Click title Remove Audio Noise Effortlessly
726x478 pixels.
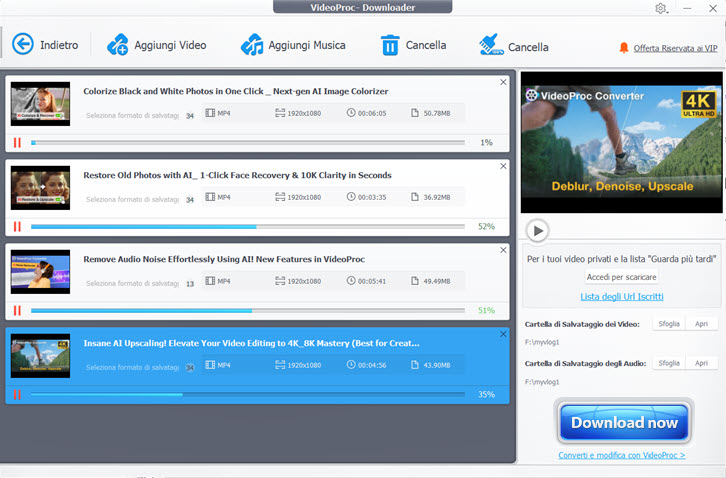[x=224, y=259]
